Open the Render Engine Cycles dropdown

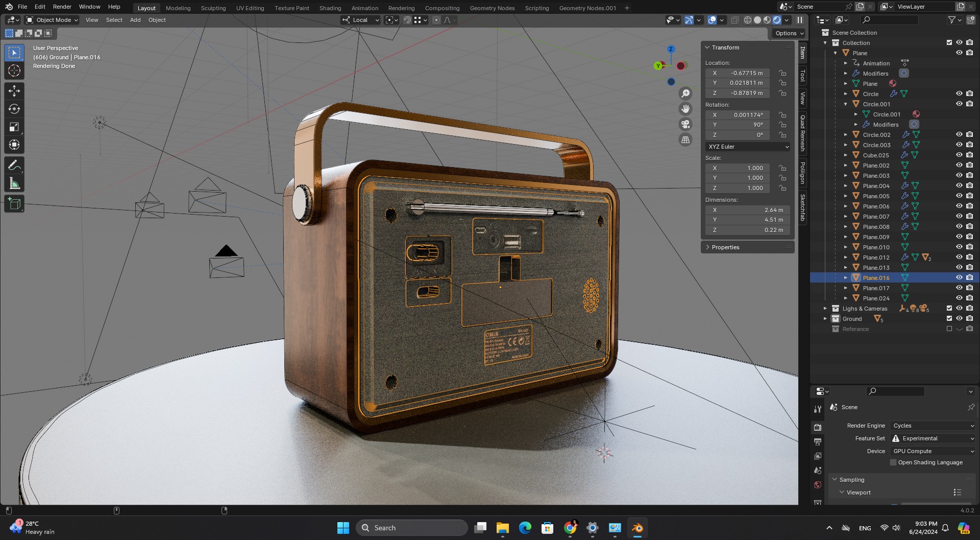(x=933, y=426)
